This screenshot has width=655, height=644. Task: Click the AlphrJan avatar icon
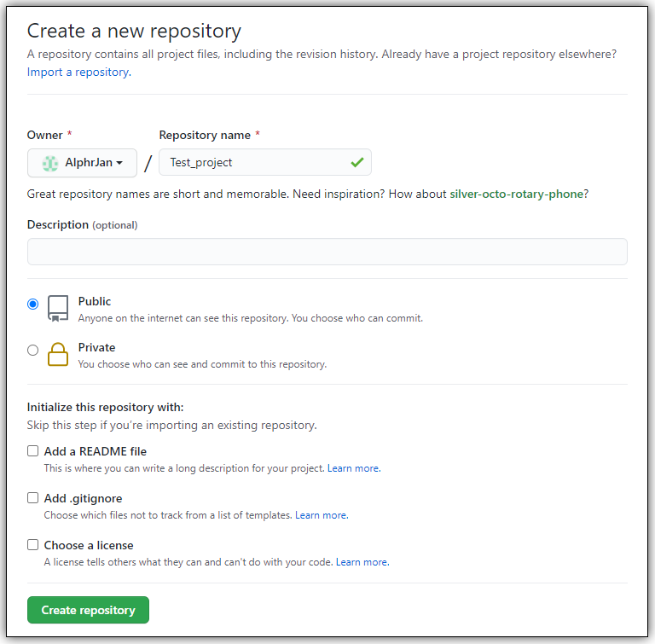[x=50, y=163]
